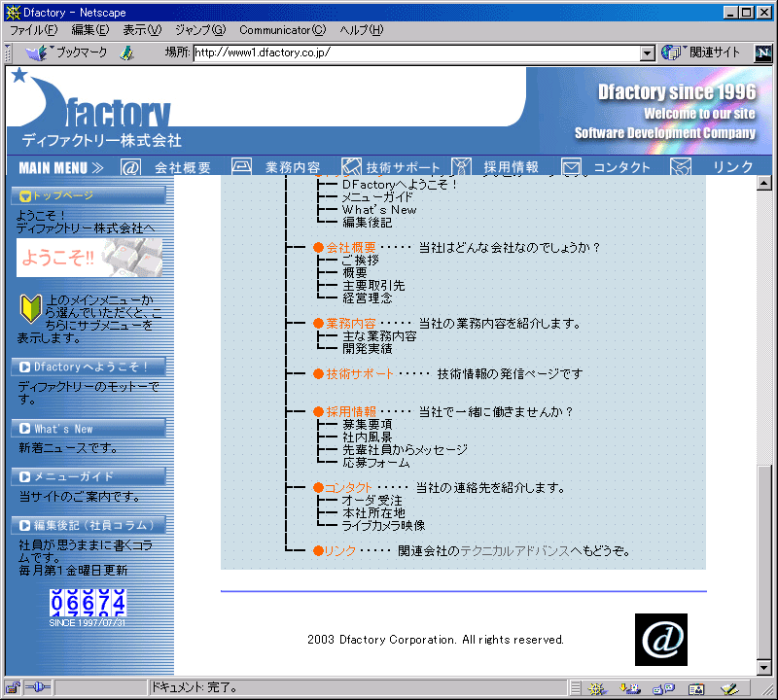Click the black @ logo image at page bottom
Screen dimensions: 778x700
[x=661, y=640]
